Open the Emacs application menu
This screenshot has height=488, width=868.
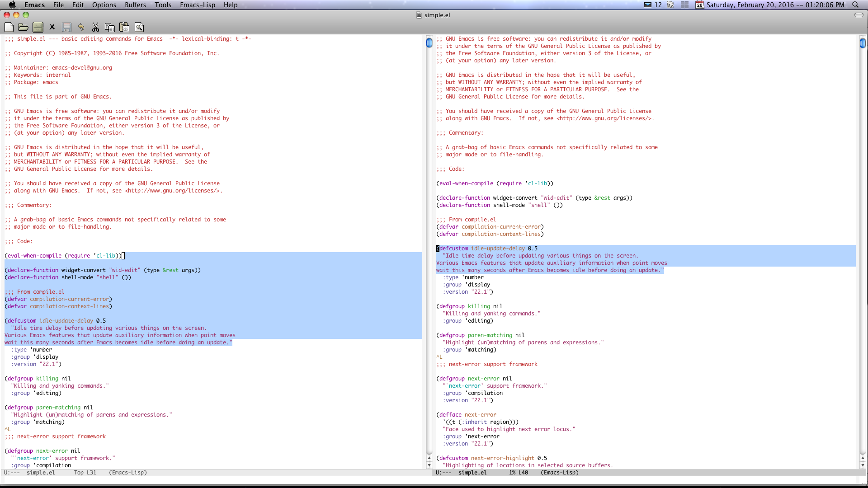pos(34,5)
